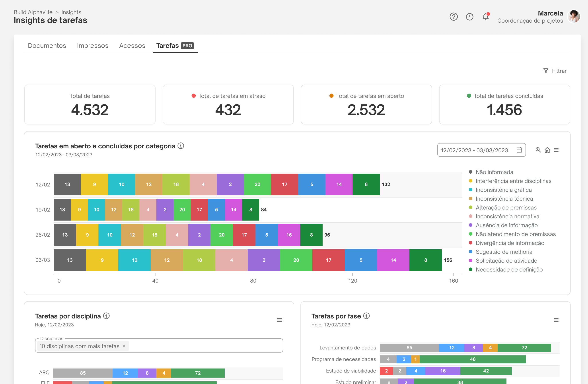Click the calendar icon in date field
Screen dimensions: 588x384
(519, 150)
